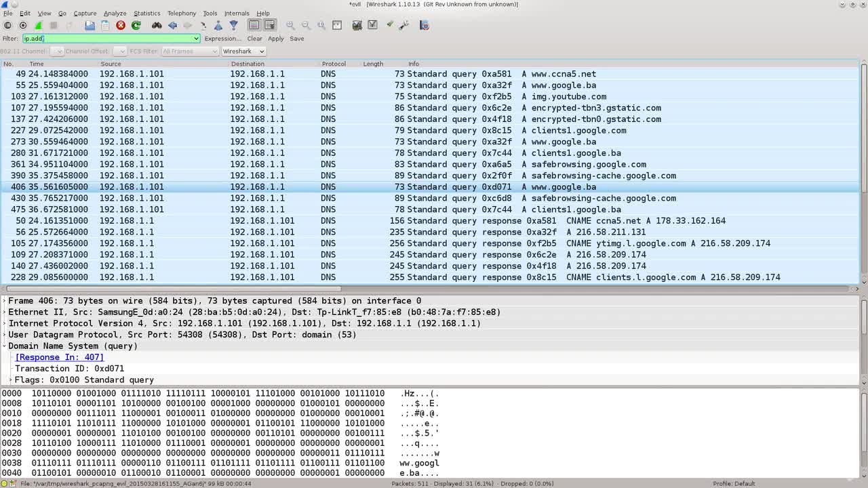The image size is (868, 488).
Task: Click the wrench preferences icon
Action: pyautogui.click(x=404, y=25)
